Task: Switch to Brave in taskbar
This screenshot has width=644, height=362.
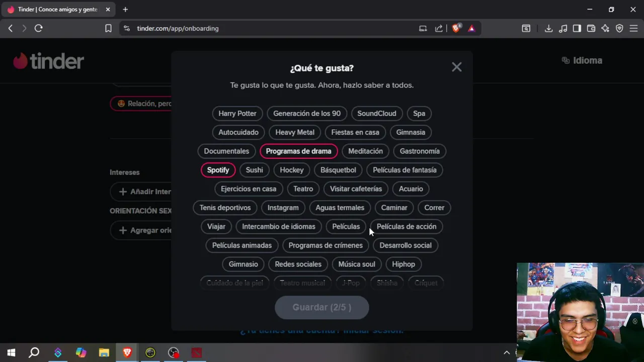Action: 127,353
